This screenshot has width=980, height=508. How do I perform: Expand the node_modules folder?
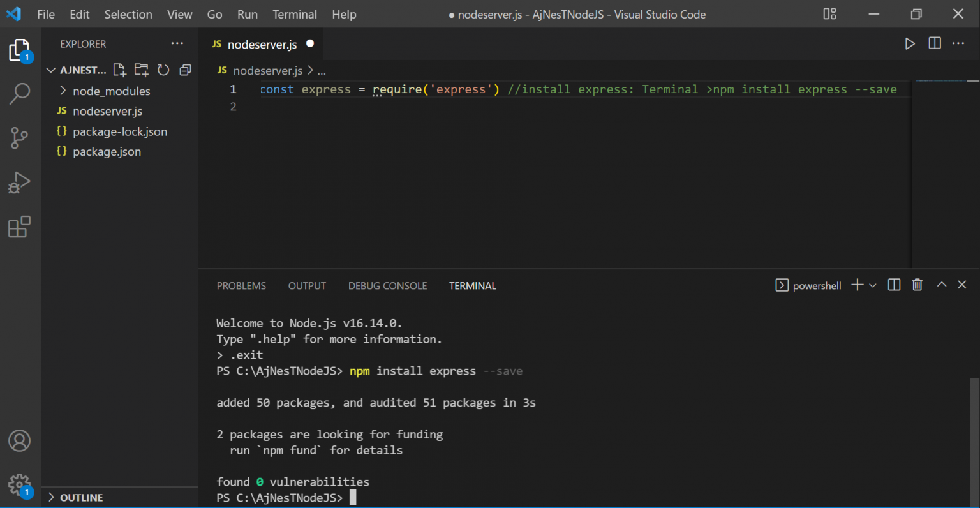tap(111, 91)
